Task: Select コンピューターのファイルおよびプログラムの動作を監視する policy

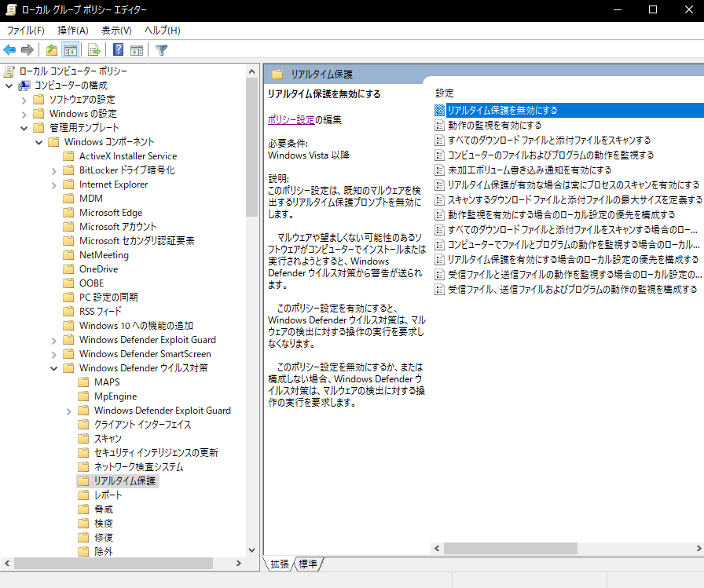Action: pos(551,155)
